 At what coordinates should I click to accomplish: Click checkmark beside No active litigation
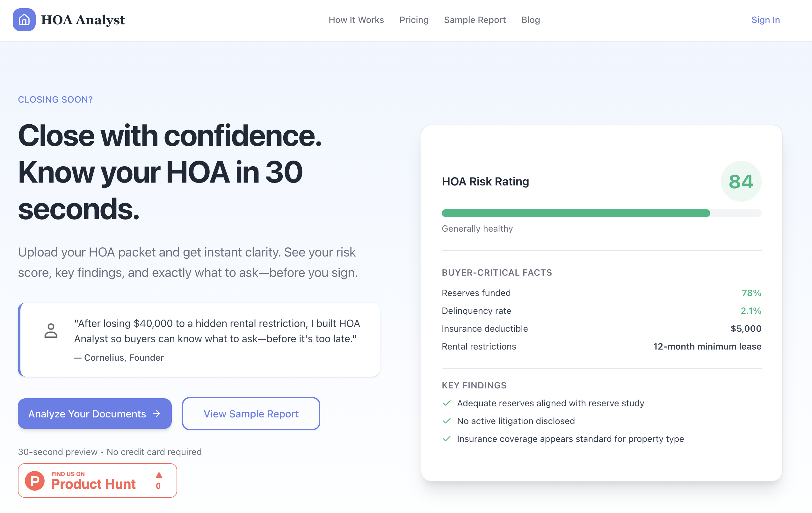click(x=447, y=421)
